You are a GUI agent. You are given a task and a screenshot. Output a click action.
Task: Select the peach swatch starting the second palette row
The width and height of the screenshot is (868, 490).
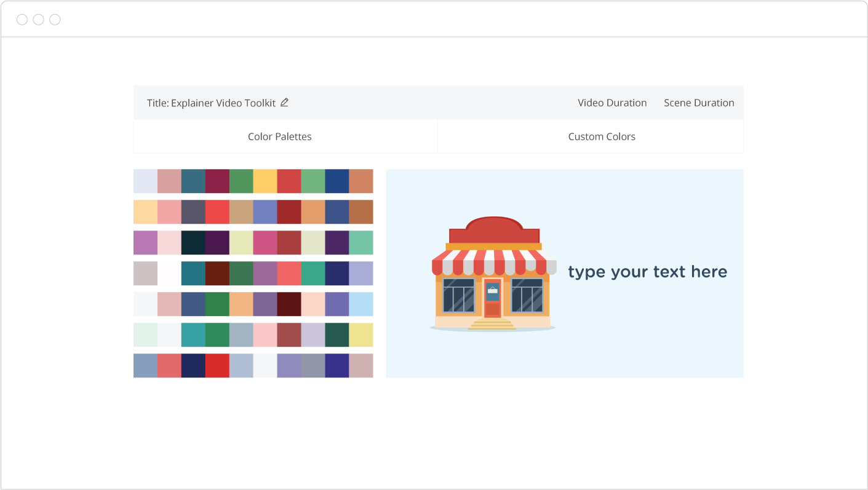click(x=145, y=211)
